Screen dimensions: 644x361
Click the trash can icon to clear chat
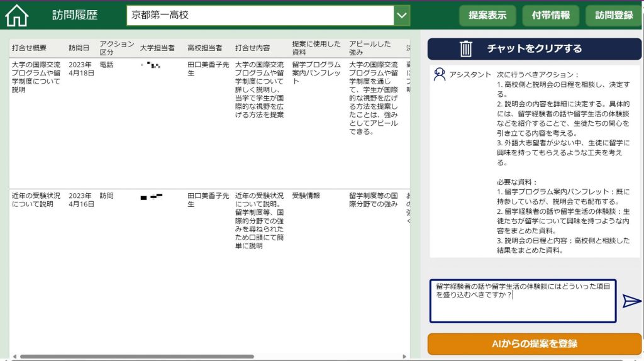(x=466, y=48)
